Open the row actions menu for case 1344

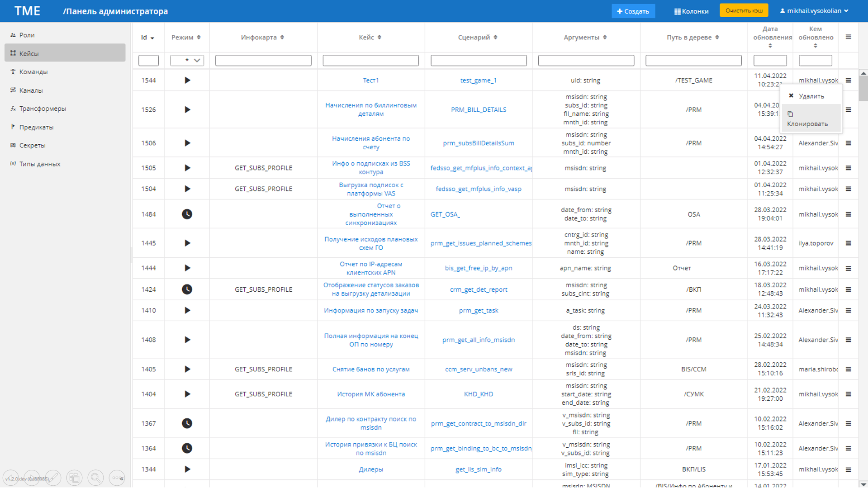pos(848,470)
